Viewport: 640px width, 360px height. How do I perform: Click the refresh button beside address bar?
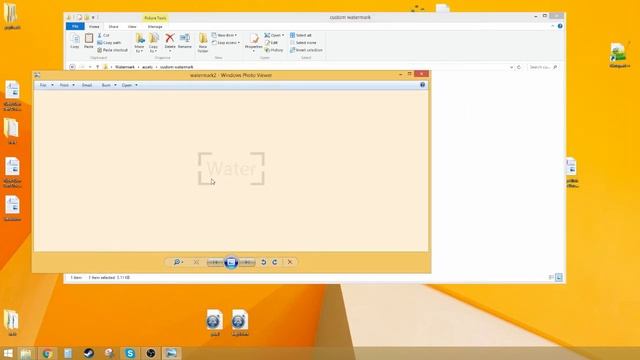(519, 67)
